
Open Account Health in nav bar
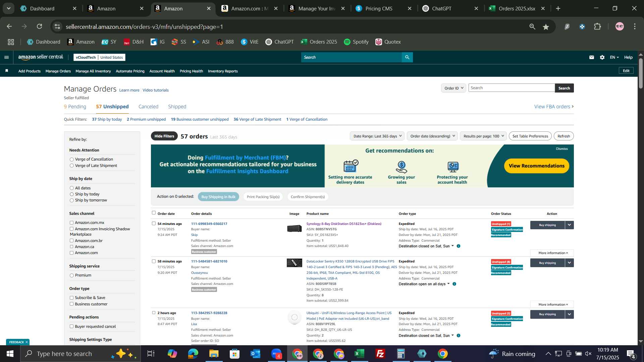[x=162, y=71]
